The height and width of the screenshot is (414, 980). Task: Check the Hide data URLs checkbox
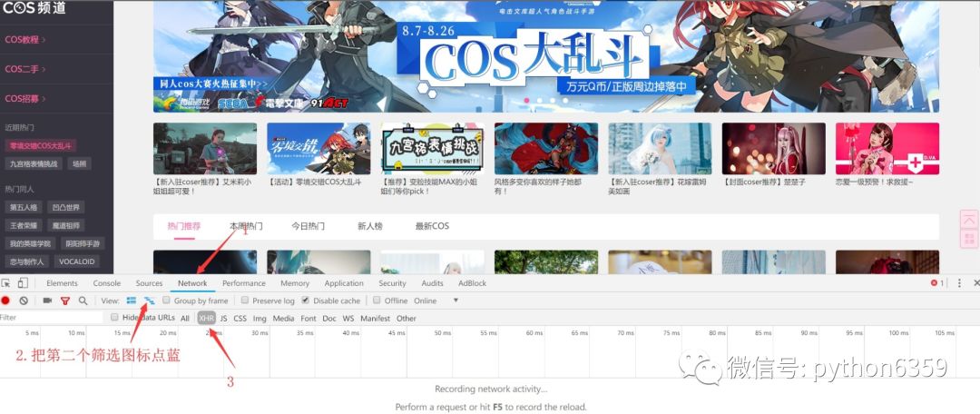[x=114, y=318]
